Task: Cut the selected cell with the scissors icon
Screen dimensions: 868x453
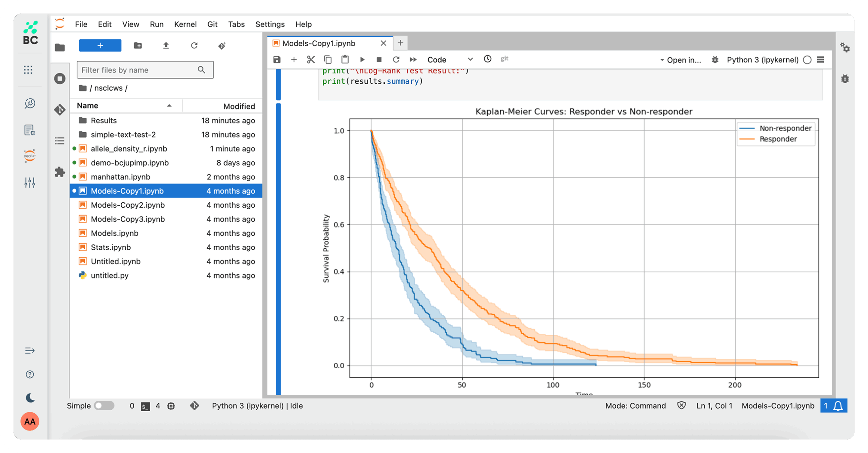Action: click(x=311, y=60)
